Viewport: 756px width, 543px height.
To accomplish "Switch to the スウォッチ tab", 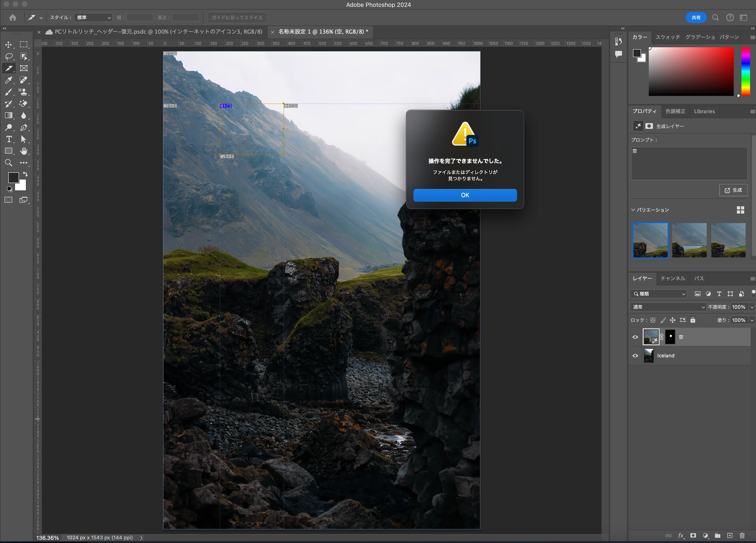I will [x=668, y=37].
